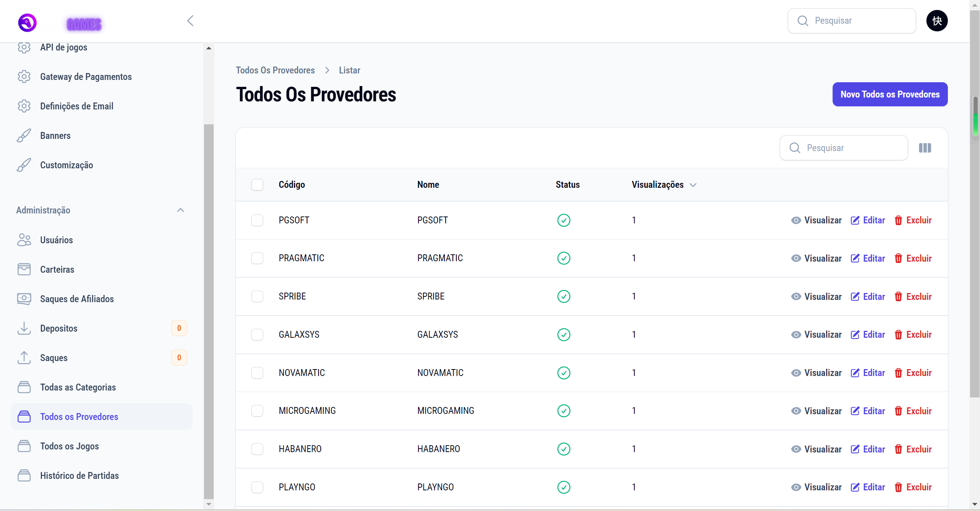Click the Visualizar eye icon for GALAXSYS
The image size is (980, 511).
(x=796, y=335)
